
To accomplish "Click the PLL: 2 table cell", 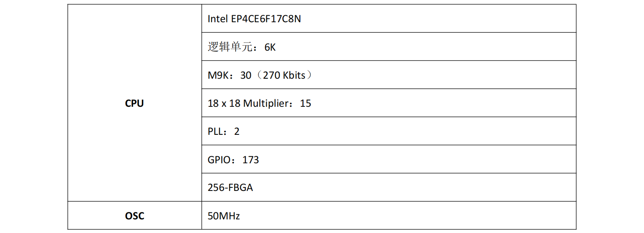I will click(x=389, y=131).
